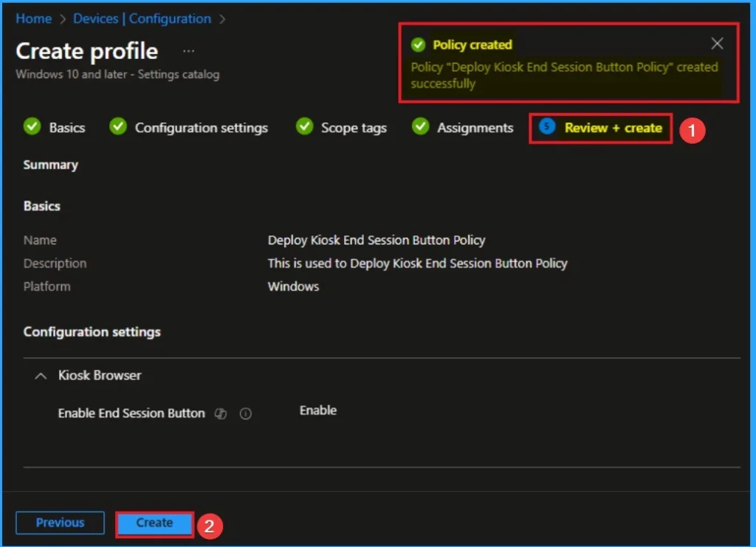Dismiss the Policy created notification
This screenshot has height=547, width=756.
coord(717,44)
